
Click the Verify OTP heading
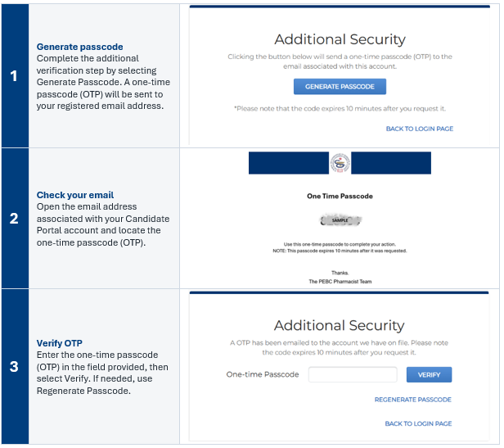coord(60,343)
